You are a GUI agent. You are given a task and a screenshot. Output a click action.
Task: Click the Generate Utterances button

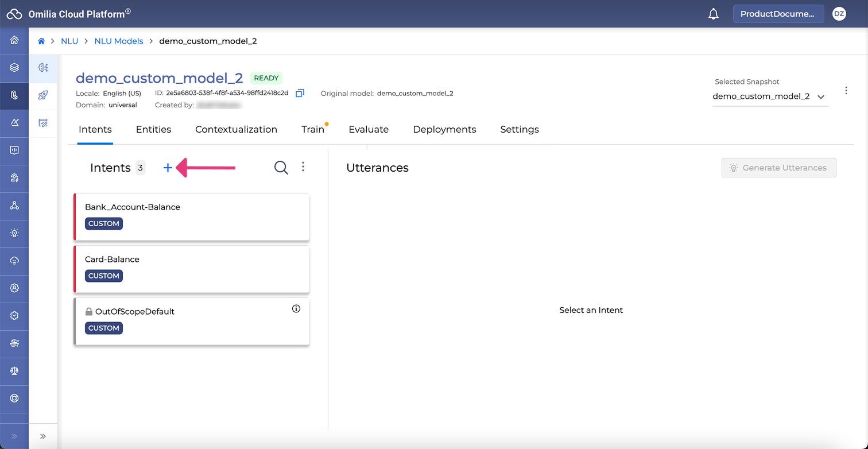tap(778, 168)
